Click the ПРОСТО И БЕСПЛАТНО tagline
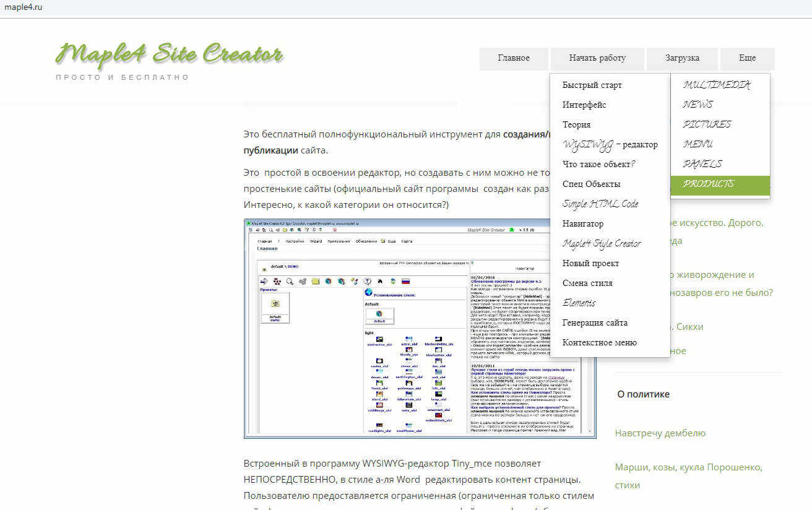Screen dimensions: 812x510 122,77
